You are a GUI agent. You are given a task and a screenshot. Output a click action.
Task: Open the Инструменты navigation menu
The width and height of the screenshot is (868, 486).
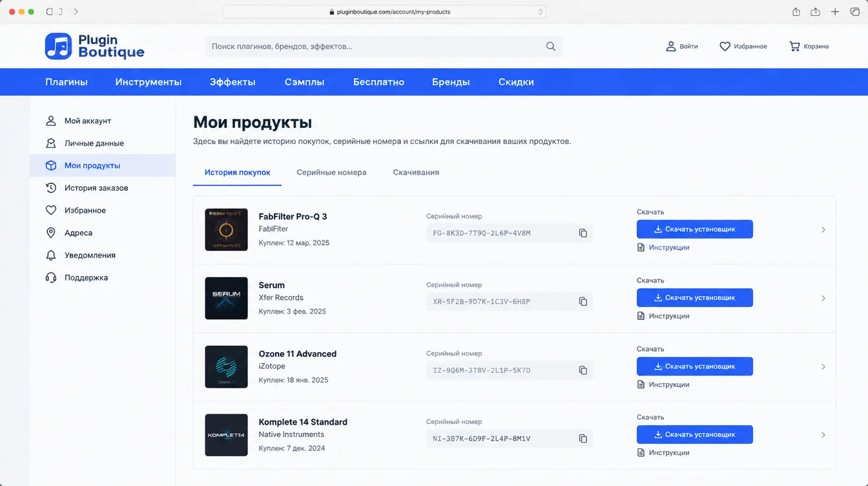point(149,82)
